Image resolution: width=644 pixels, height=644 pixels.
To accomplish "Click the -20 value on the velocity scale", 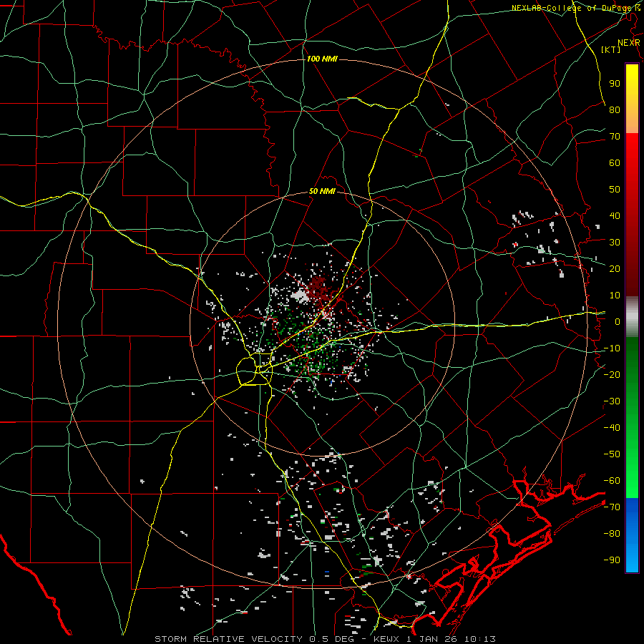I will tap(612, 375).
